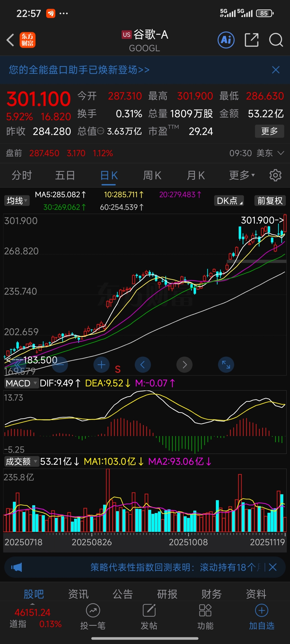Open the MACD indicator dropdown
This screenshot has width=290, height=644.
(x=21, y=383)
